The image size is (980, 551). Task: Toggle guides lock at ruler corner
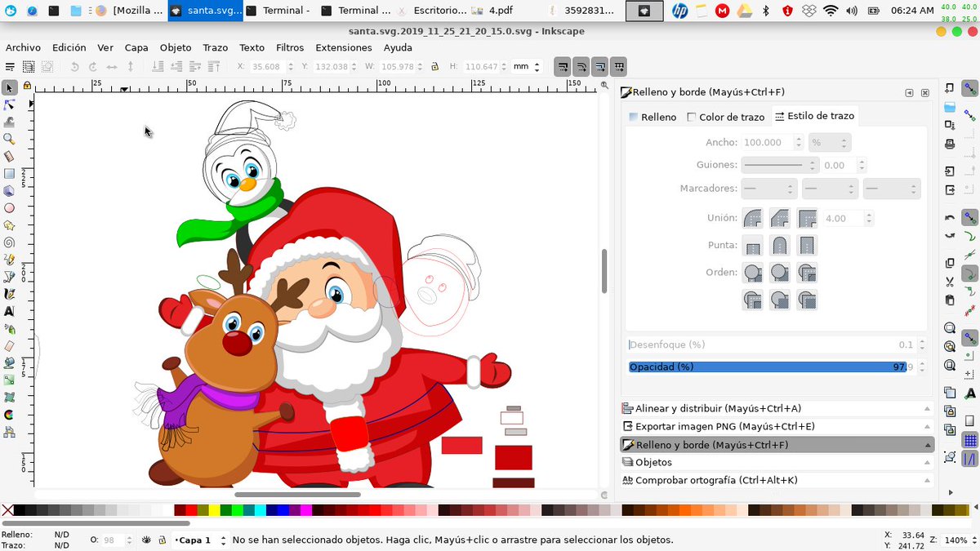[x=27, y=85]
